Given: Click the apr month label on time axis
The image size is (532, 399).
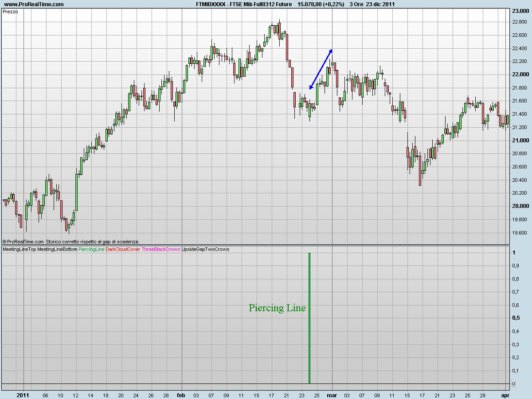Looking at the screenshot, I should pyautogui.click(x=505, y=395).
